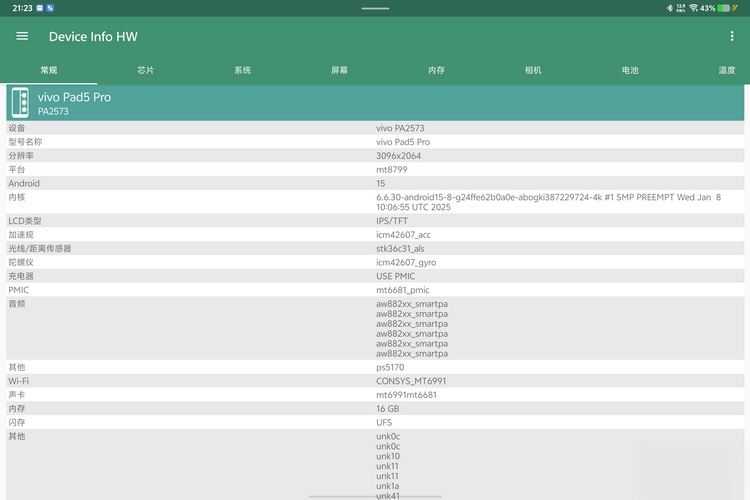Image resolution: width=750 pixels, height=500 pixels.
Task: Tap the Android row label
Action: click(x=24, y=184)
